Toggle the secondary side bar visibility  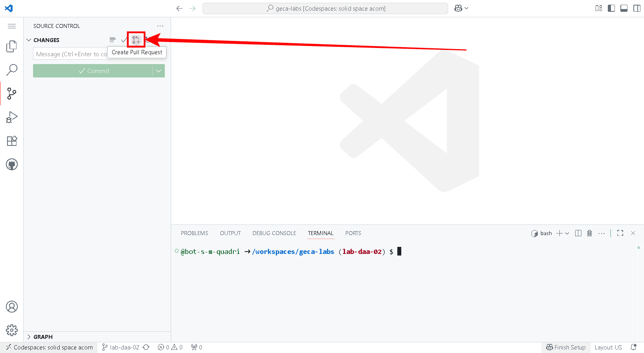tap(637, 8)
